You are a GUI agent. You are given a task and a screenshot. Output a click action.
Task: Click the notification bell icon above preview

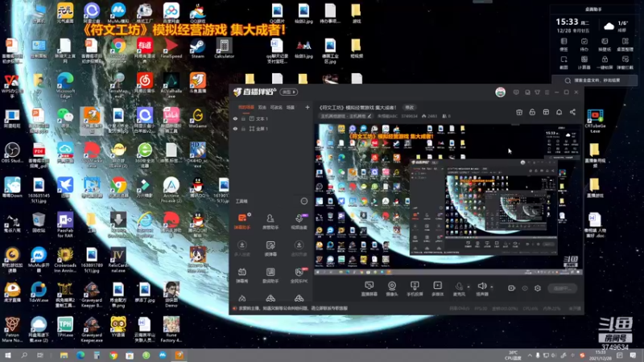point(559,112)
